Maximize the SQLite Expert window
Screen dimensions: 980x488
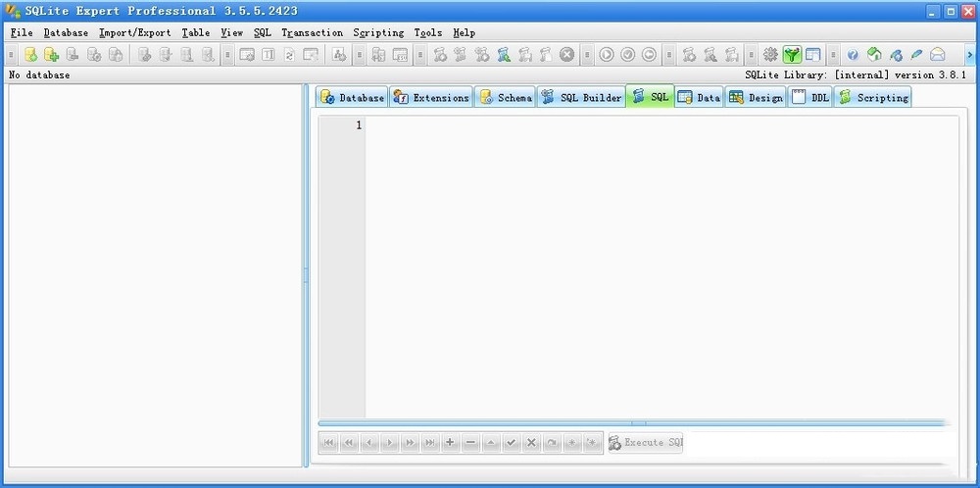tap(951, 11)
